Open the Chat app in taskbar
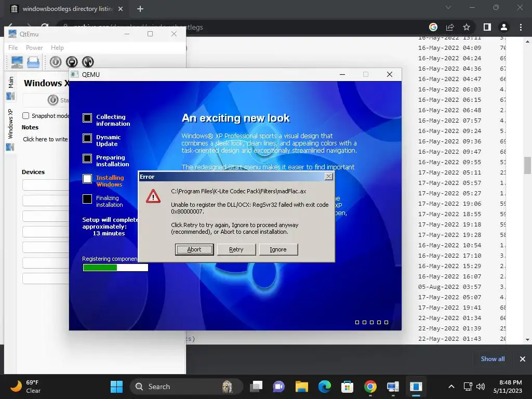 pos(278,387)
